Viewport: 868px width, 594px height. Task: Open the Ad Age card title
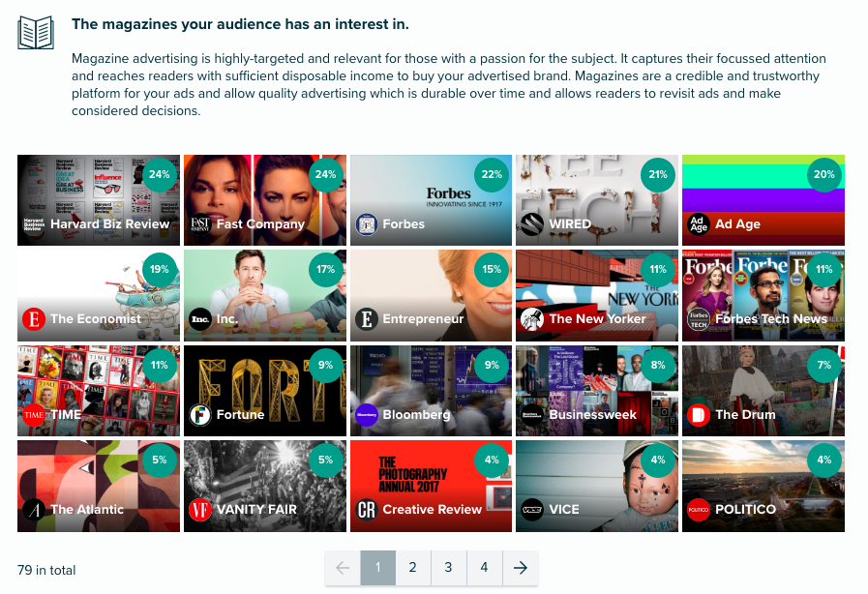737,224
